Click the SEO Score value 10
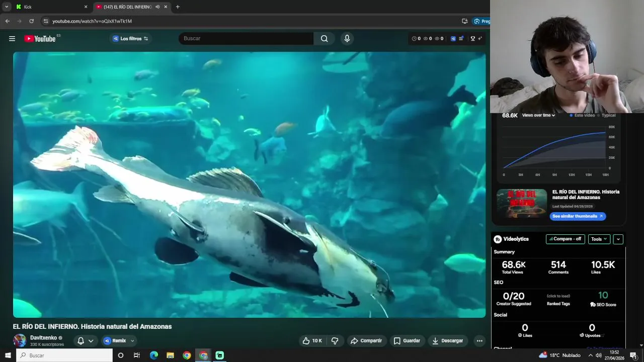 click(603, 296)
